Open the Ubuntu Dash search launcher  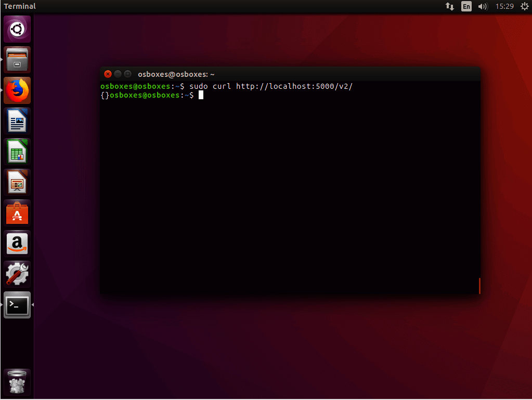[17, 29]
